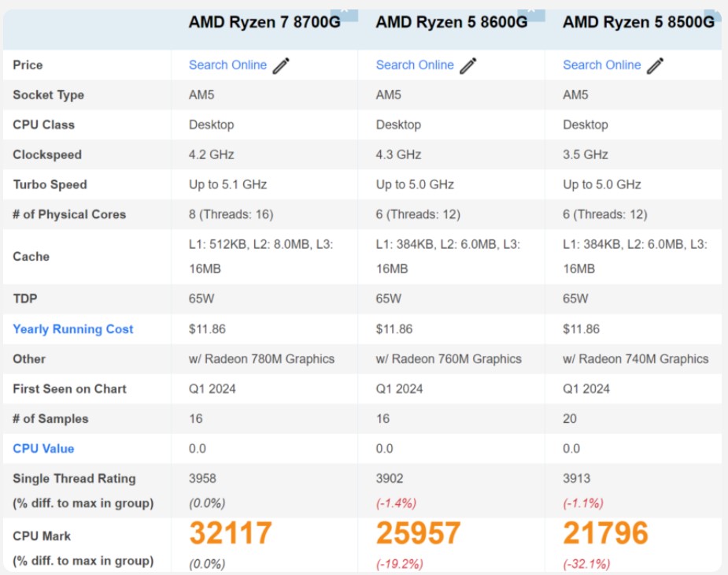Click the Single Thread Rating row label
The width and height of the screenshot is (728, 575).
(x=73, y=478)
